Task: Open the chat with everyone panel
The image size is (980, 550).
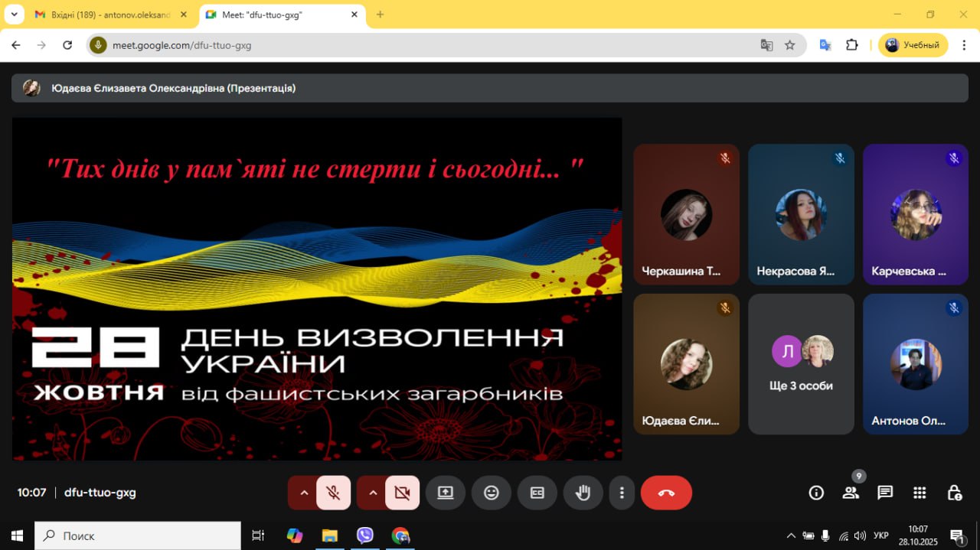Action: tap(885, 493)
